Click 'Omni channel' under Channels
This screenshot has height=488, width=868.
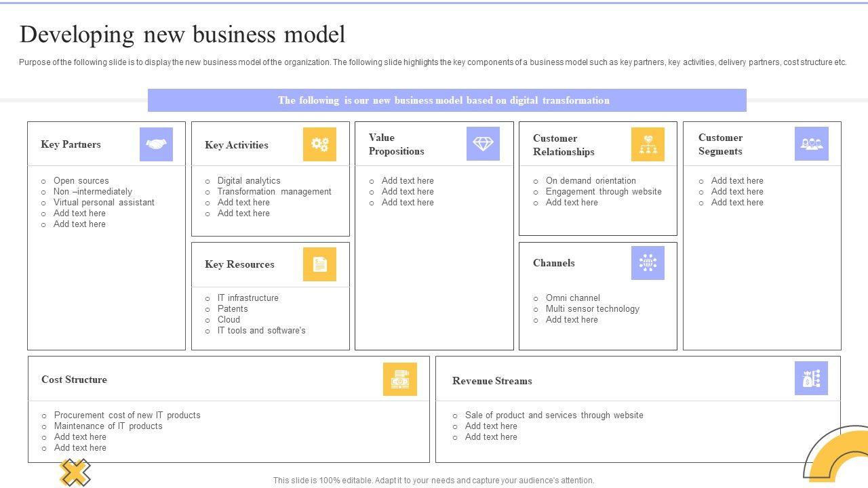tap(572, 298)
